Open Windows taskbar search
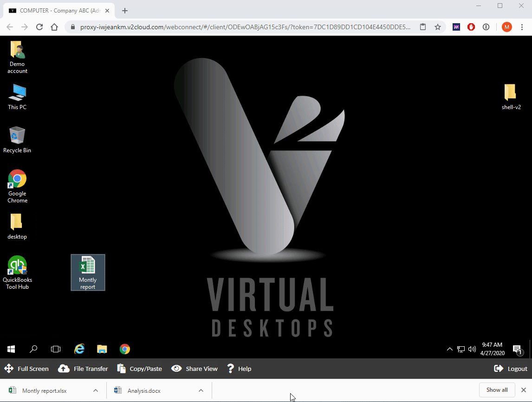 pos(33,349)
